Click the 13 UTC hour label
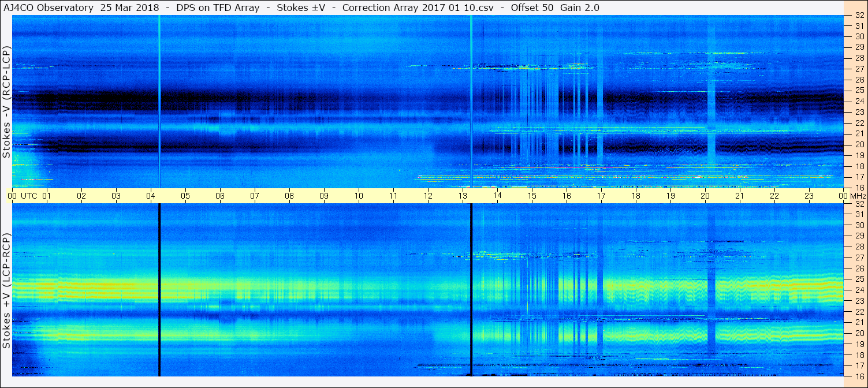Screen dimensions: 868x388 coord(463,196)
